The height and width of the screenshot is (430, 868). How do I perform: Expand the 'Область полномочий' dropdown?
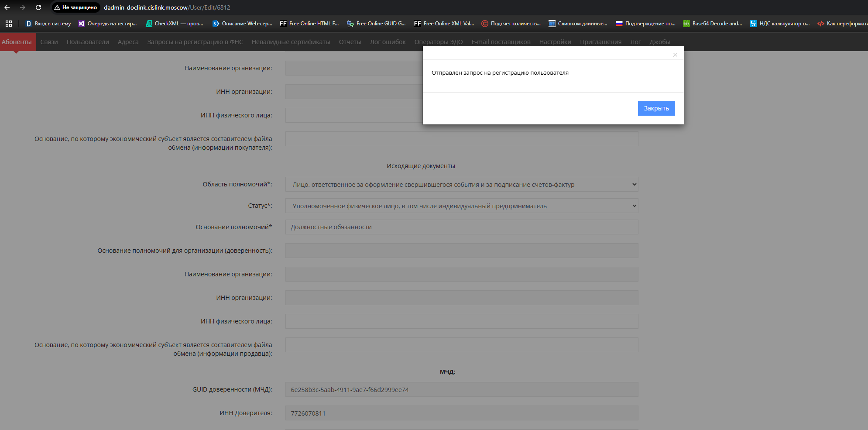pyautogui.click(x=462, y=184)
